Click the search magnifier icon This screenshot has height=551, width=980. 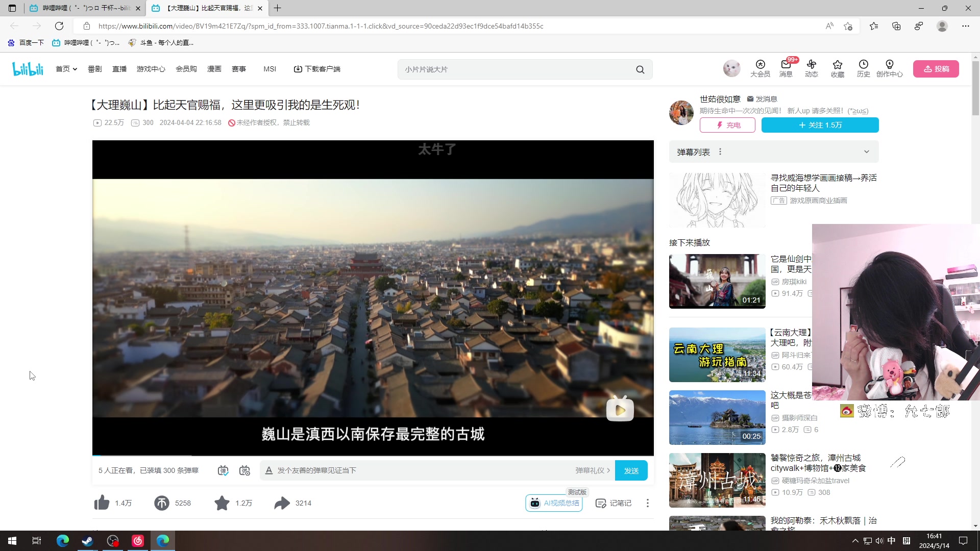pos(640,70)
